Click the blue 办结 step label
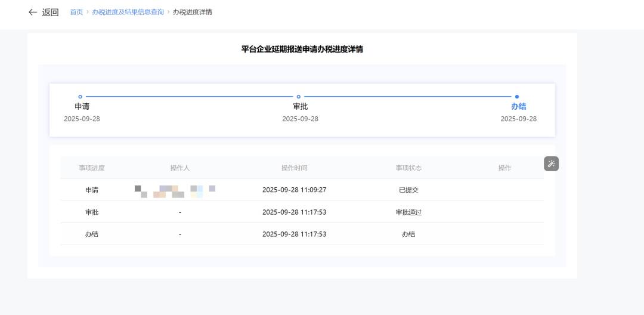Viewport: 644px width, 315px height. 518,107
